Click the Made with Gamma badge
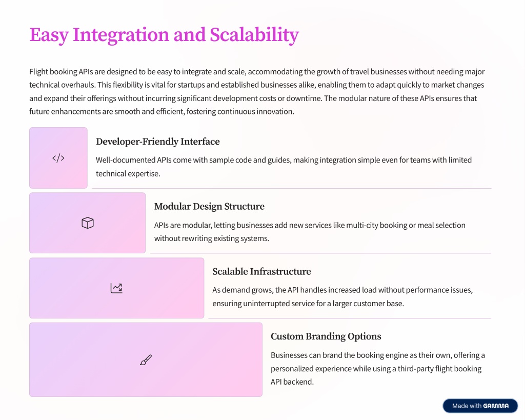Viewport: 525px width, 420px height. pos(480,406)
